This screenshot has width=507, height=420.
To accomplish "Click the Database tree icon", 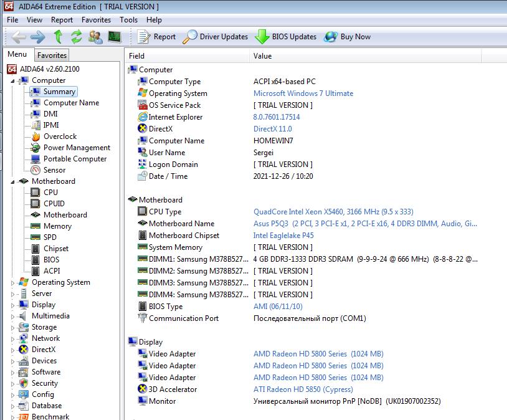I will [23, 406].
